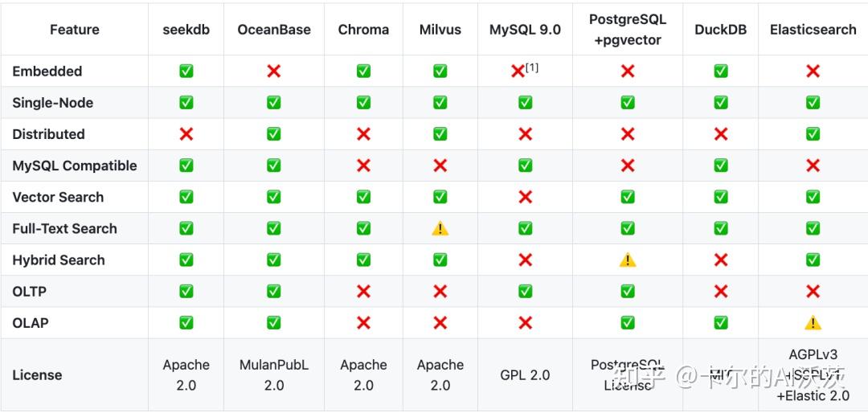Click the warning icon in Milvus Full-Text Search
This screenshot has height=413, width=868.
pyautogui.click(x=440, y=229)
